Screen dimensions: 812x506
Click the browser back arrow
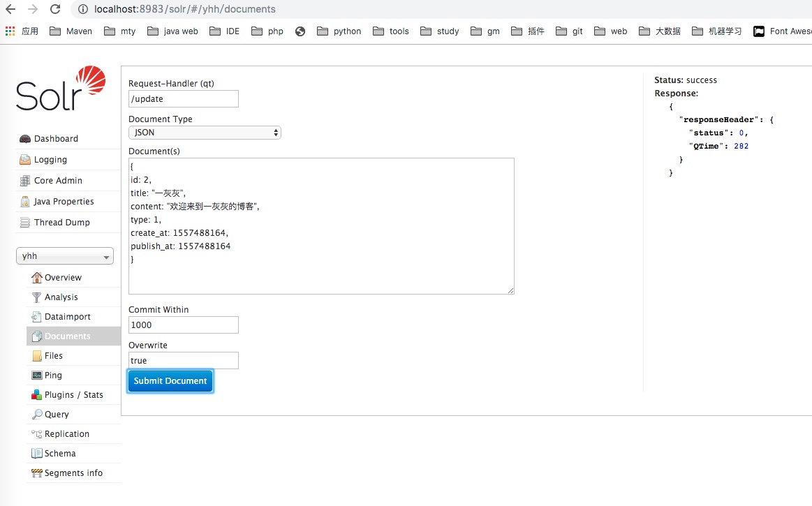point(10,10)
